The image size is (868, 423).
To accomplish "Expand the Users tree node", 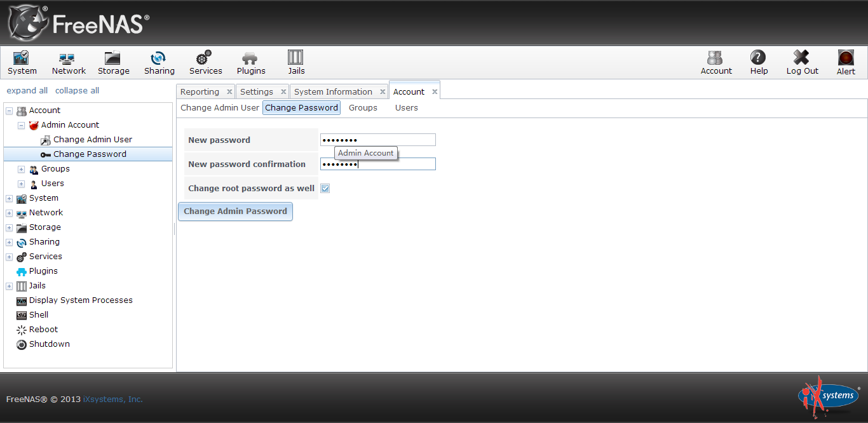I will [x=21, y=184].
